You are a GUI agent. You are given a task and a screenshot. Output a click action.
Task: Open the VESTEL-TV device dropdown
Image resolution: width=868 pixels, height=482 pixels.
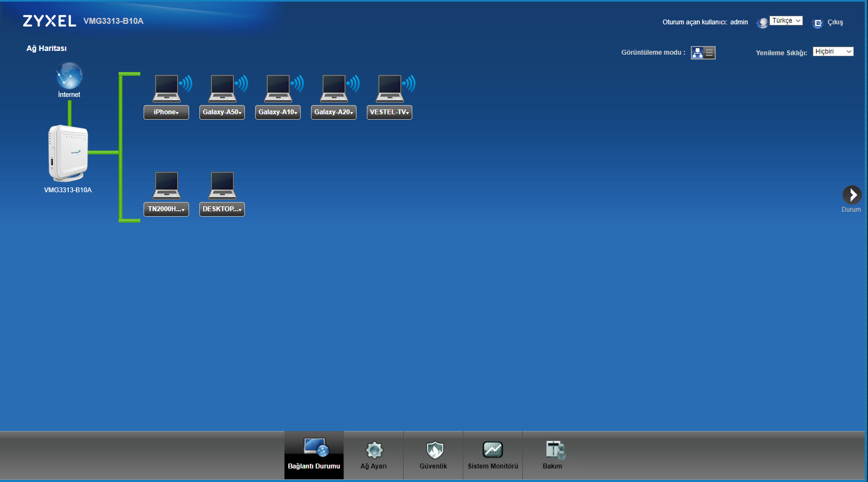pos(390,112)
